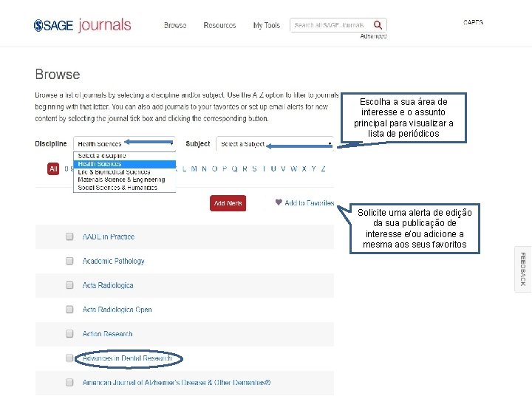532x399 pixels.
Task: Tick the AADE in Practice checkbox
Action: (x=69, y=236)
